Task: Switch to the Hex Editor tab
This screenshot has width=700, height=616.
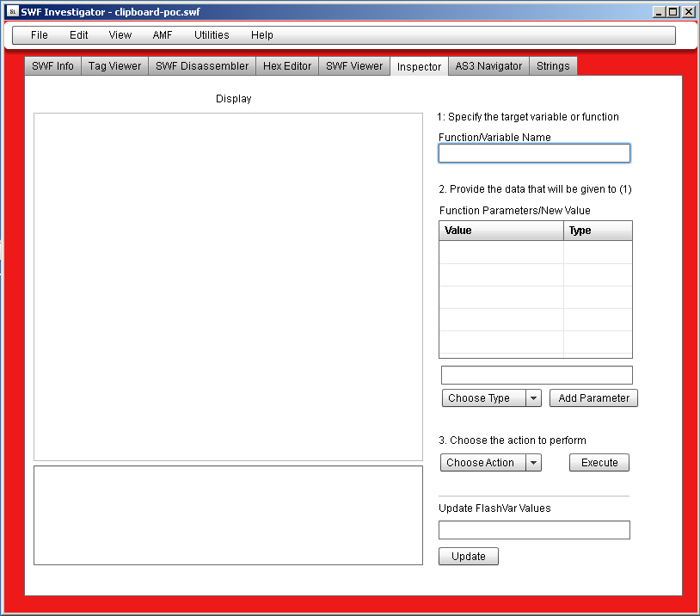Action: pos(287,66)
